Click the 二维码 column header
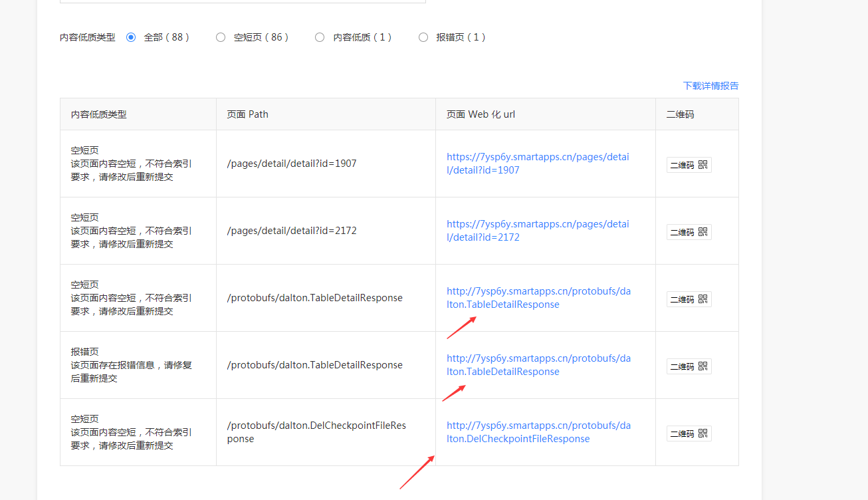Image resolution: width=868 pixels, height=500 pixels. [x=680, y=114]
